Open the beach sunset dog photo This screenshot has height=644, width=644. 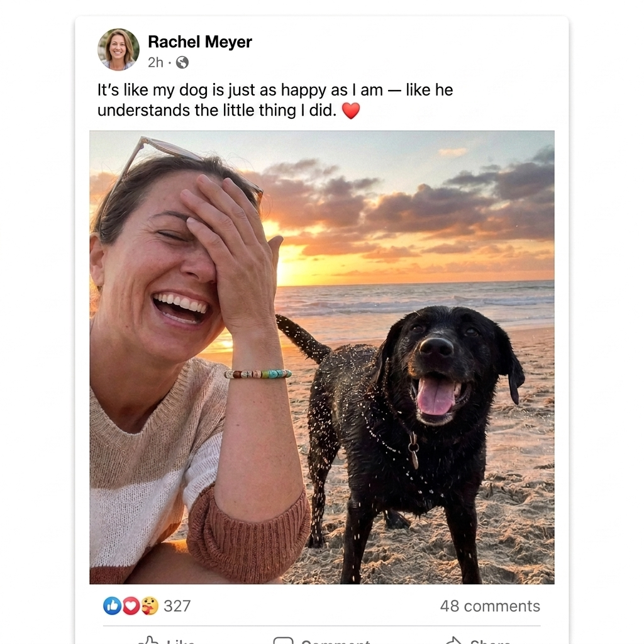pos(322,357)
